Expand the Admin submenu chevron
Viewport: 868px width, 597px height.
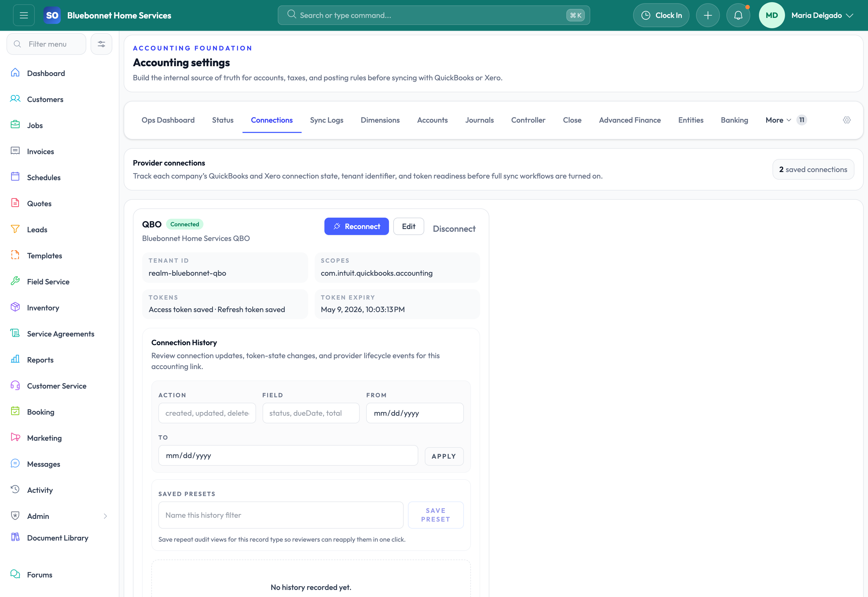(x=106, y=516)
